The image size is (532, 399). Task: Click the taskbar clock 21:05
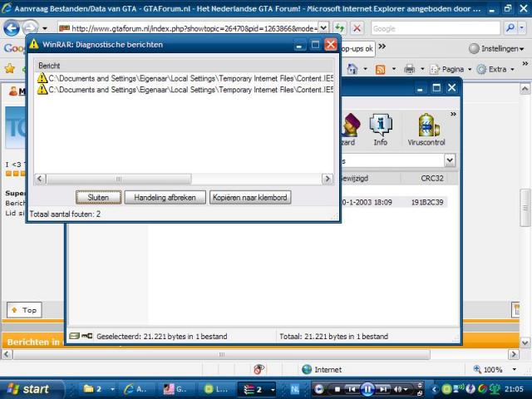[x=514, y=389]
